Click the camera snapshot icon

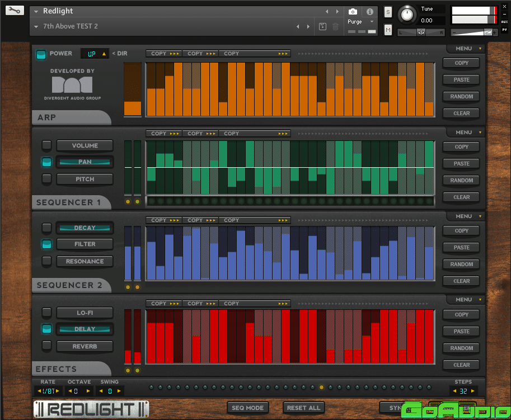tap(353, 12)
